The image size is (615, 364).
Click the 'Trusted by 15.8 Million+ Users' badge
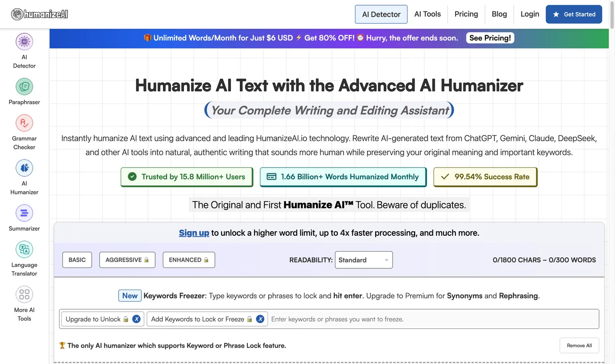pyautogui.click(x=187, y=177)
